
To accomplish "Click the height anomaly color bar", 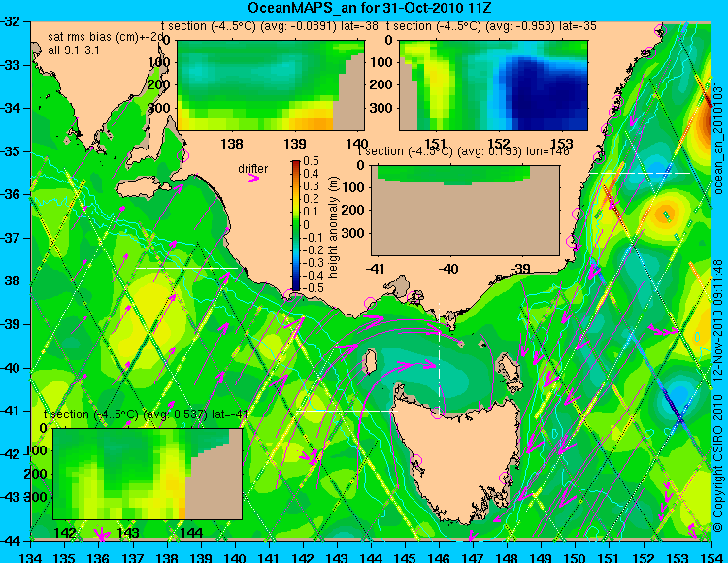I will (296, 225).
